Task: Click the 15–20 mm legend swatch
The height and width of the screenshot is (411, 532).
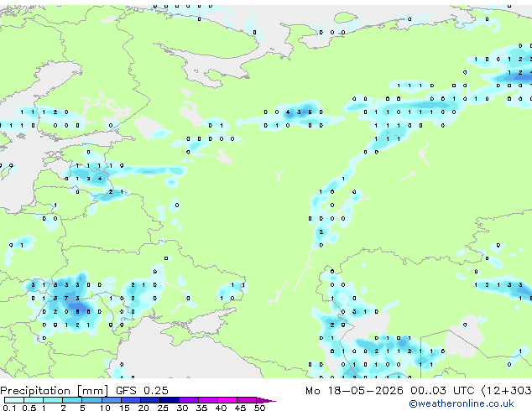Action: click(x=131, y=400)
